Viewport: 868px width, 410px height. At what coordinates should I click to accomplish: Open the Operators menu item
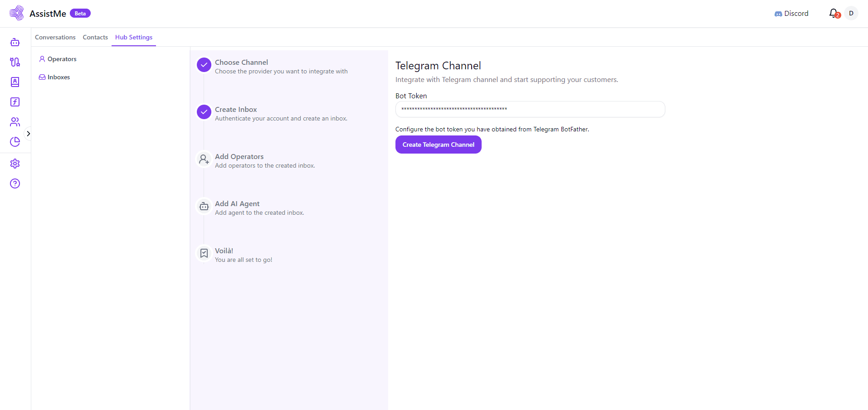tap(58, 59)
